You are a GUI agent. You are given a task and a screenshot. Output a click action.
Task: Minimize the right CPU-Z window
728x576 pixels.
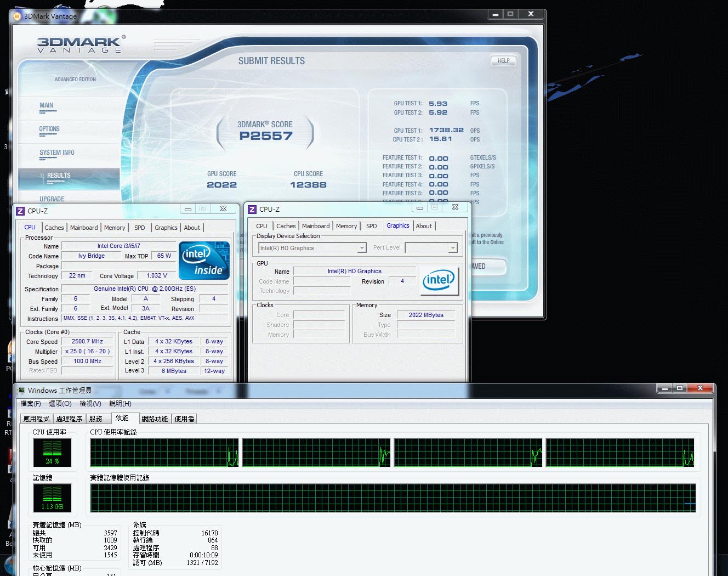(x=420, y=207)
